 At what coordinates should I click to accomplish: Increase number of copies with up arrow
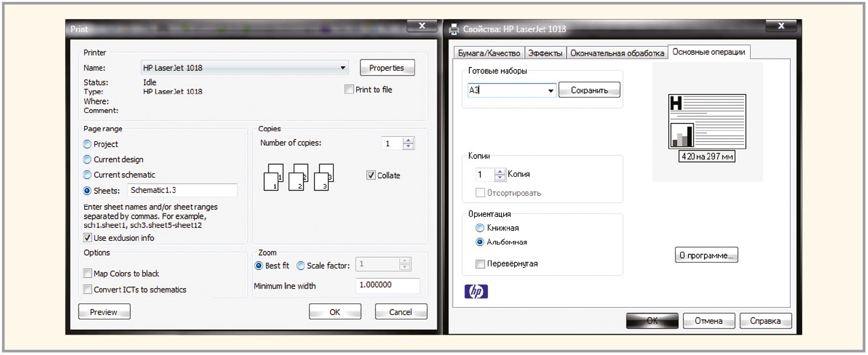tap(409, 140)
